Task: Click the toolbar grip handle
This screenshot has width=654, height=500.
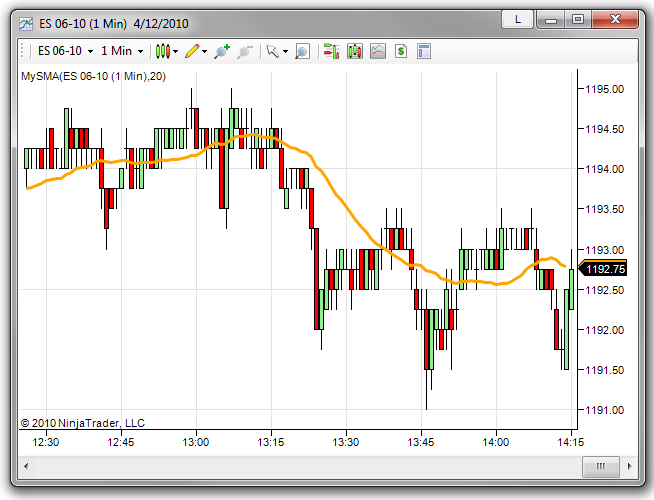Action: pyautogui.click(x=22, y=51)
